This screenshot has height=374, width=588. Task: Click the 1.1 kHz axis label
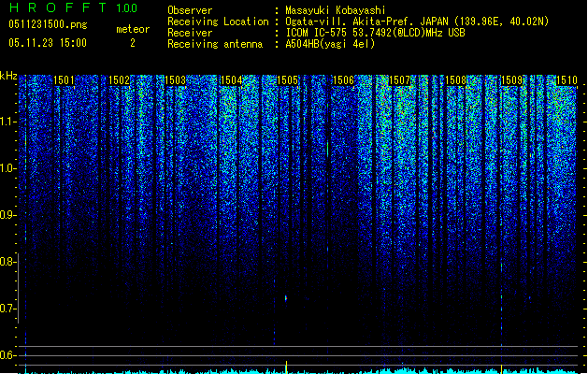click(x=8, y=122)
